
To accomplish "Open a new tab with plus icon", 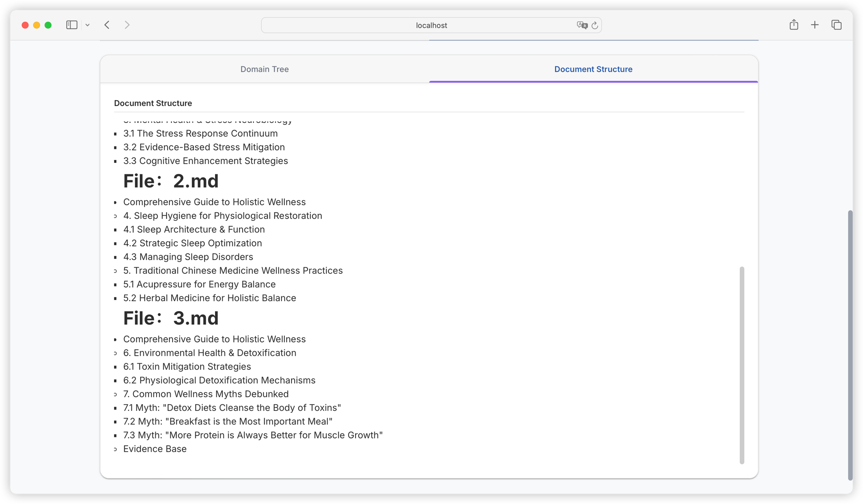I will (x=815, y=25).
